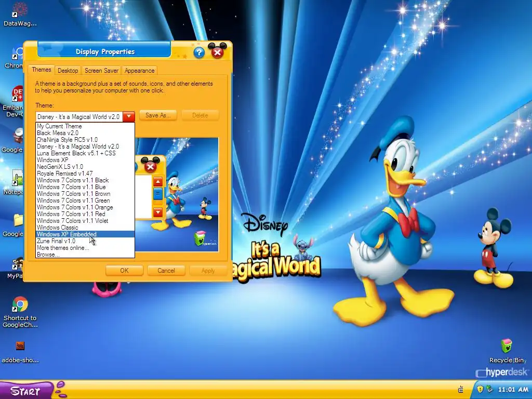Screen dimensions: 532x399
Task: Choose Luna Element Black v5.1 + CSS
Action: [85, 153]
